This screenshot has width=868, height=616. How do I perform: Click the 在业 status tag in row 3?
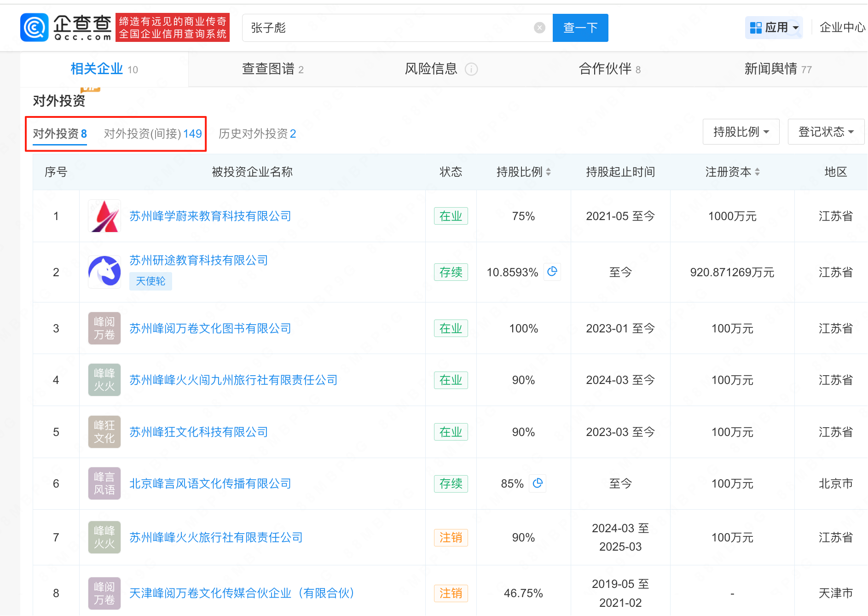pos(451,328)
